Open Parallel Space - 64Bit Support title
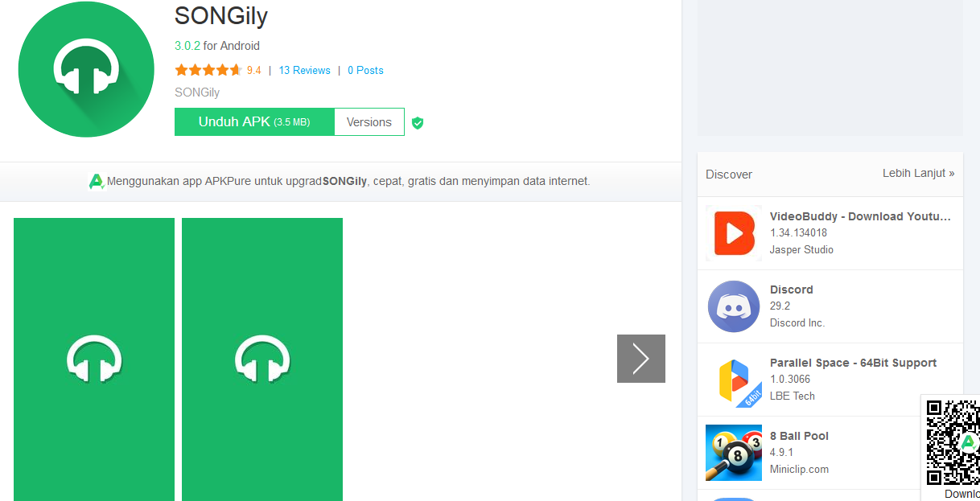980x501 pixels. pyautogui.click(x=853, y=363)
